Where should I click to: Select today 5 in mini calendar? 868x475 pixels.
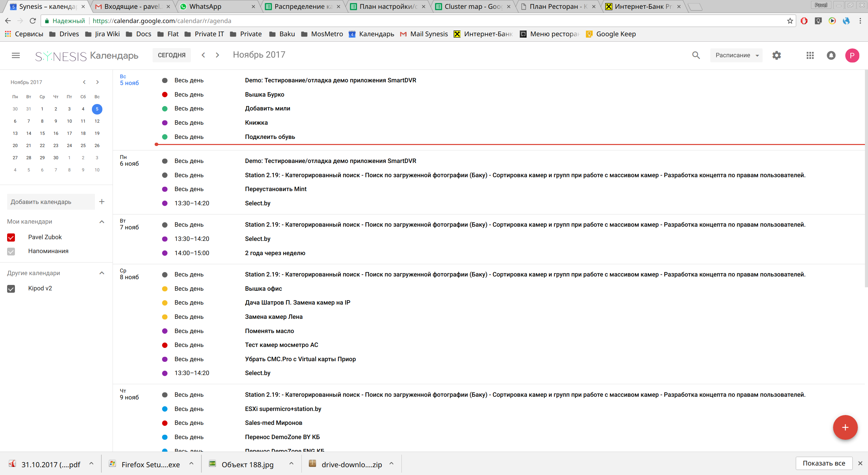pyautogui.click(x=97, y=109)
